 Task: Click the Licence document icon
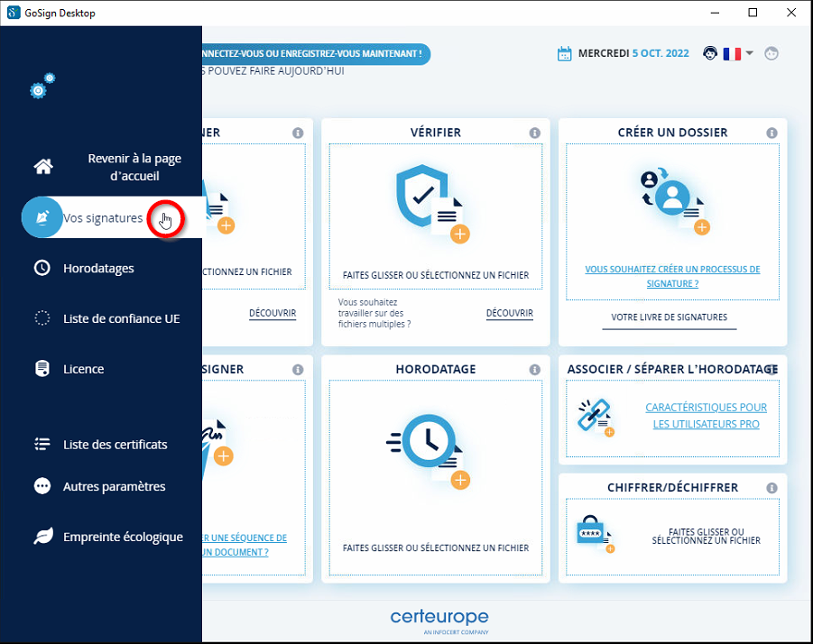(x=42, y=368)
